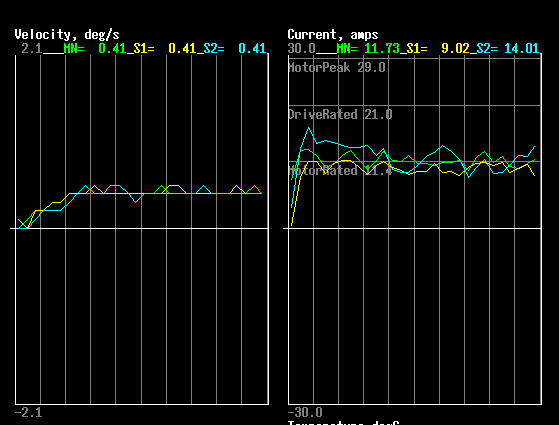This screenshot has width=559, height=425.
Task: Click the Temperature chart title at bottom
Action: coord(343,423)
